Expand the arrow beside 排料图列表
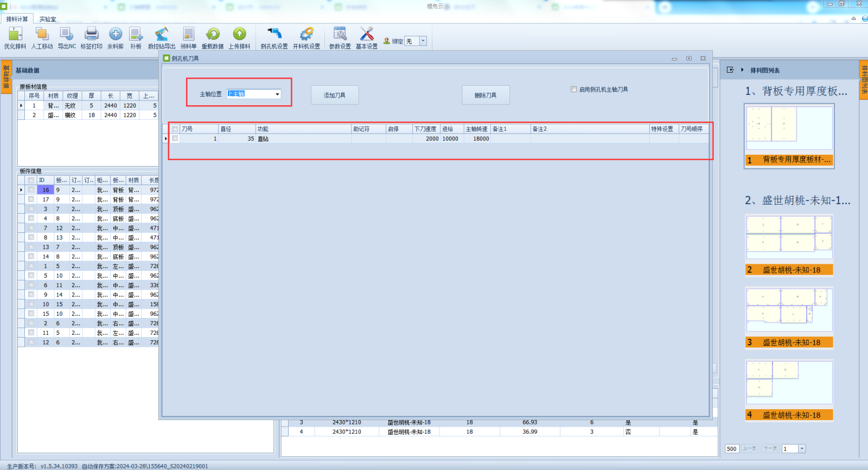 742,70
